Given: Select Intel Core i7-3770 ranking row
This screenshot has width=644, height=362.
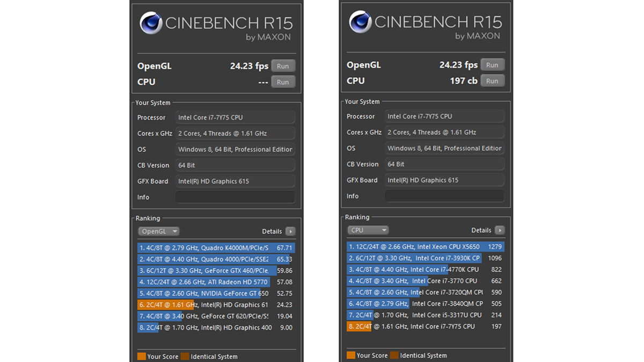Looking at the screenshot, I should click(x=426, y=280).
